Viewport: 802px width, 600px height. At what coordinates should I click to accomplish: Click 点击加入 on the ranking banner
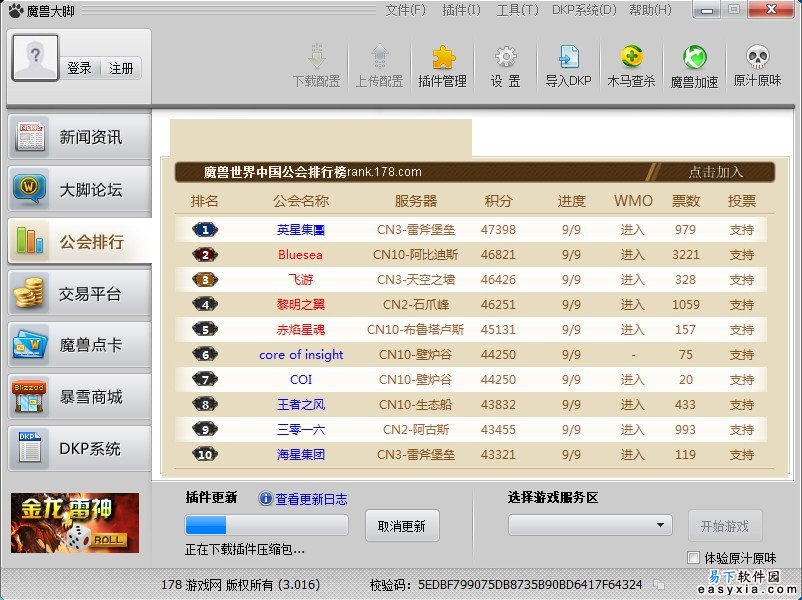[x=716, y=172]
